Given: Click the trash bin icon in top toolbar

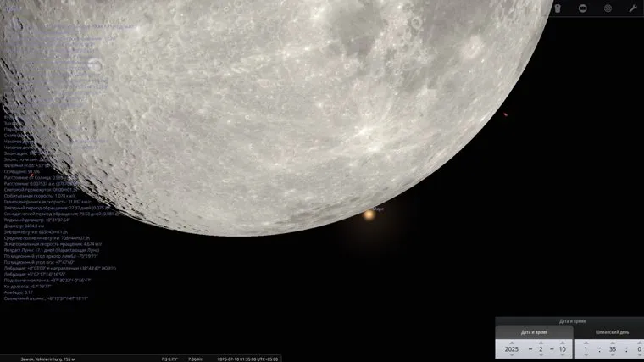Looking at the screenshot, I should (558, 8).
